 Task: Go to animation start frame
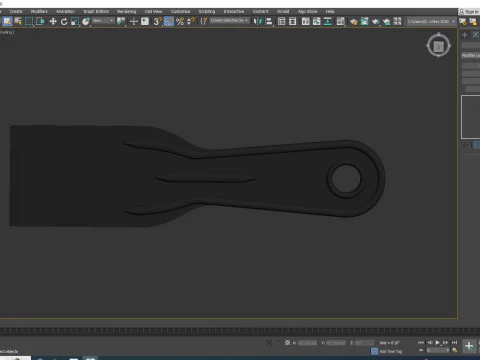pos(421,343)
